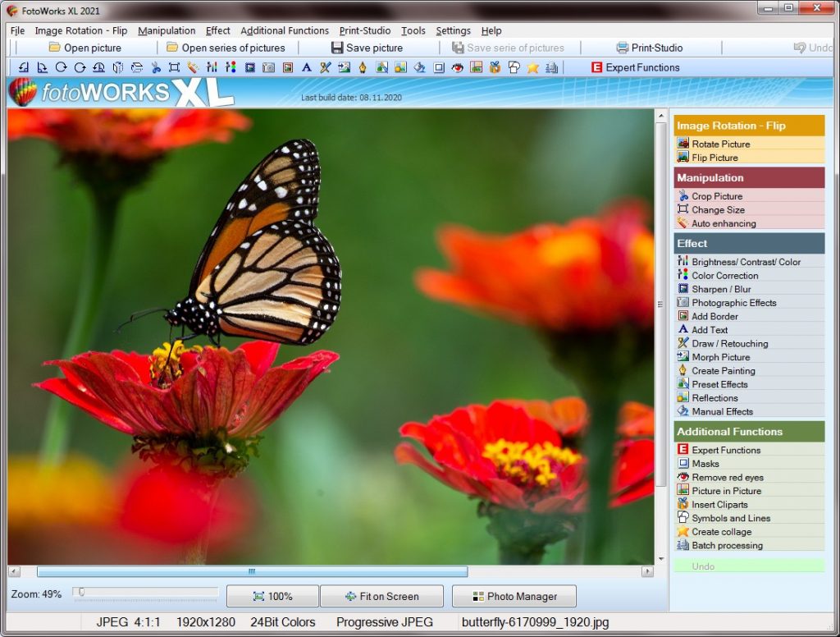Viewport: 840px width, 637px height.
Task: Open the Print-Studio menu
Action: [x=365, y=30]
